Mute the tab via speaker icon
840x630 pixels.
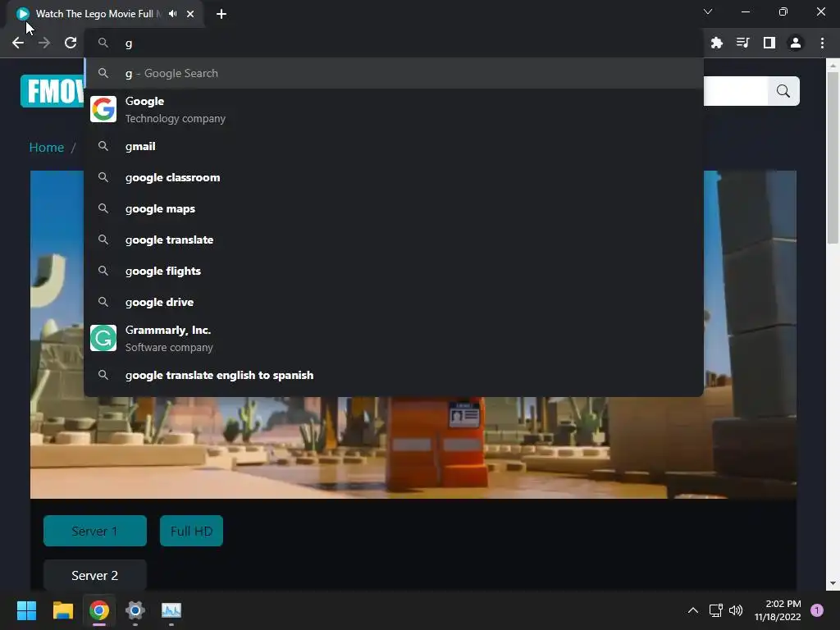click(x=172, y=14)
